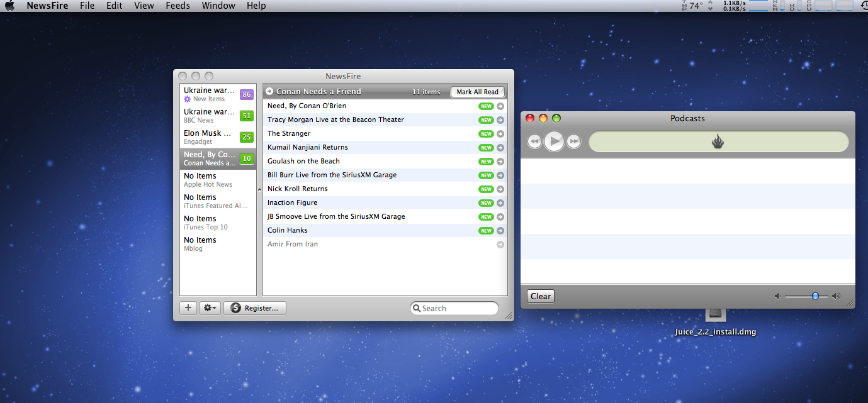This screenshot has width=868, height=403.
Task: Click the arrow icon on The Stranger row
Action: 500,134
